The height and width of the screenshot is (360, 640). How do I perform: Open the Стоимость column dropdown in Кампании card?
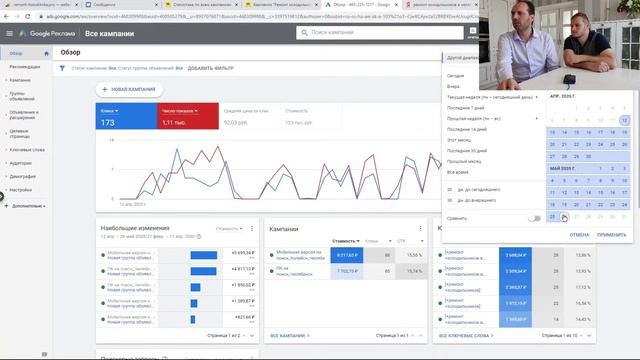346,241
